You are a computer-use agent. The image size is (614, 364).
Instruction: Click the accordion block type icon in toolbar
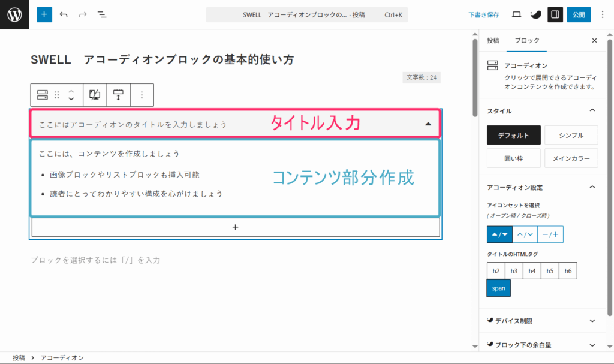pos(43,95)
